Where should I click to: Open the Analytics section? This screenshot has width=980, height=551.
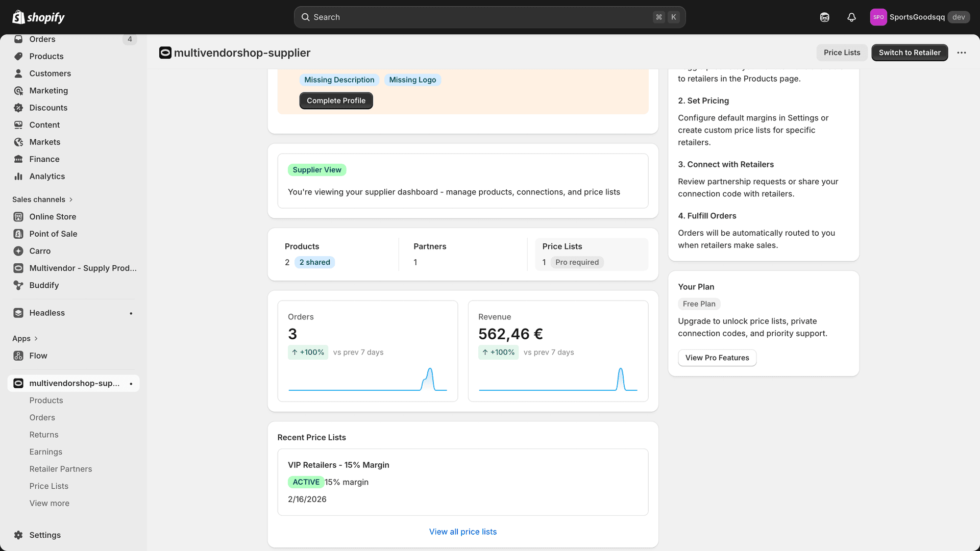47,176
